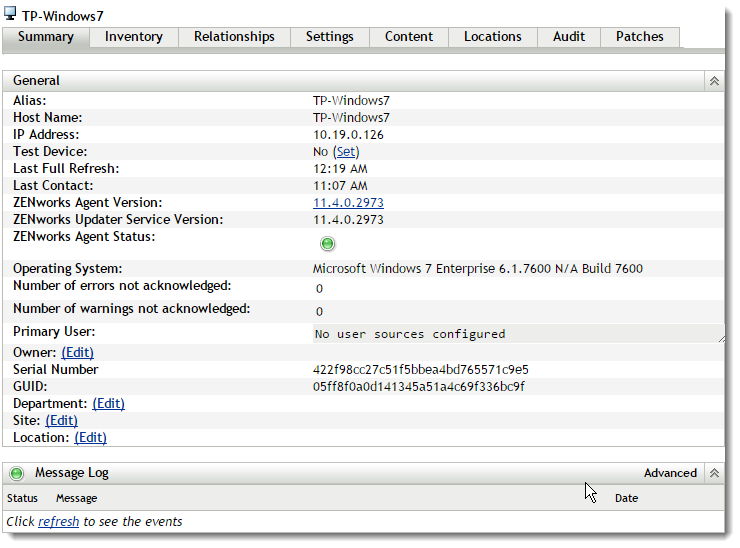Click the Alias value TP-Windows7
The width and height of the screenshot is (740, 548).
point(351,101)
